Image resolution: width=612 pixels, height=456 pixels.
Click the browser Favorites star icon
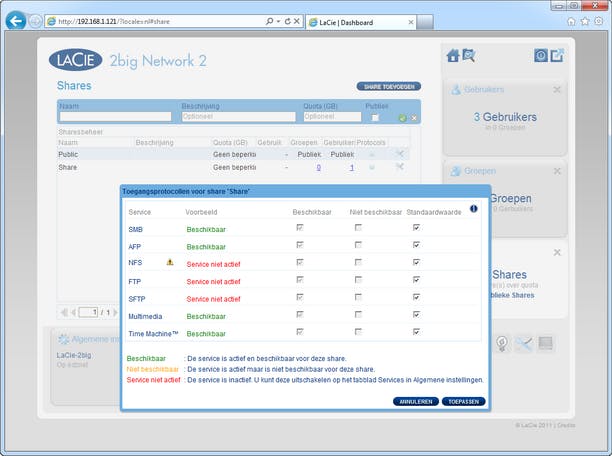(585, 21)
